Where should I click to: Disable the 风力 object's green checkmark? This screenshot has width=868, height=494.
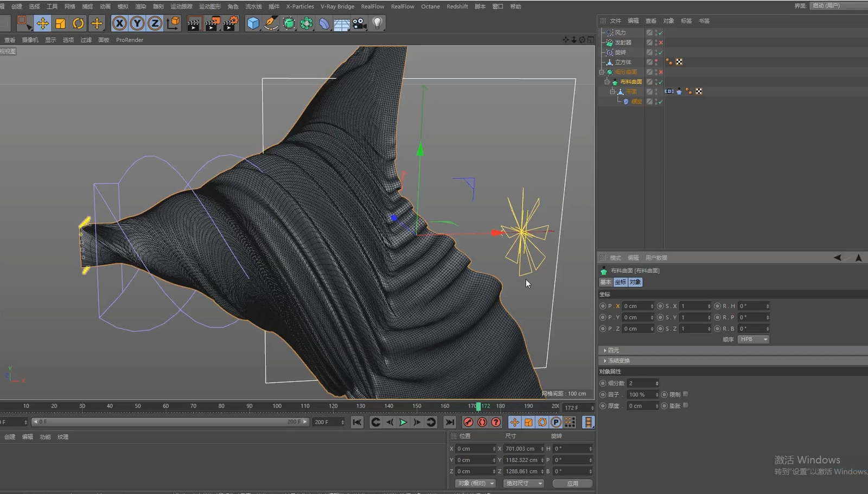pos(661,33)
